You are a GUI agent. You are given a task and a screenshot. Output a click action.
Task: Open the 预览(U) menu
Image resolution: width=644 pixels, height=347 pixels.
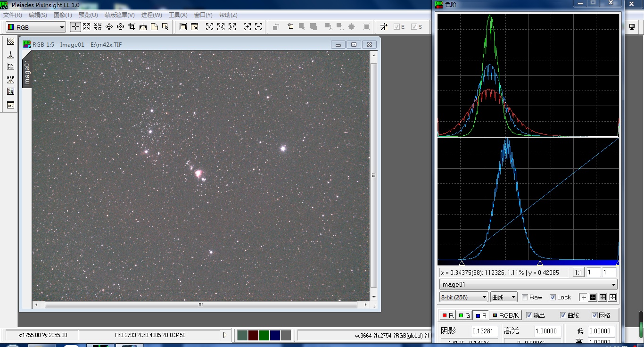(x=88, y=15)
